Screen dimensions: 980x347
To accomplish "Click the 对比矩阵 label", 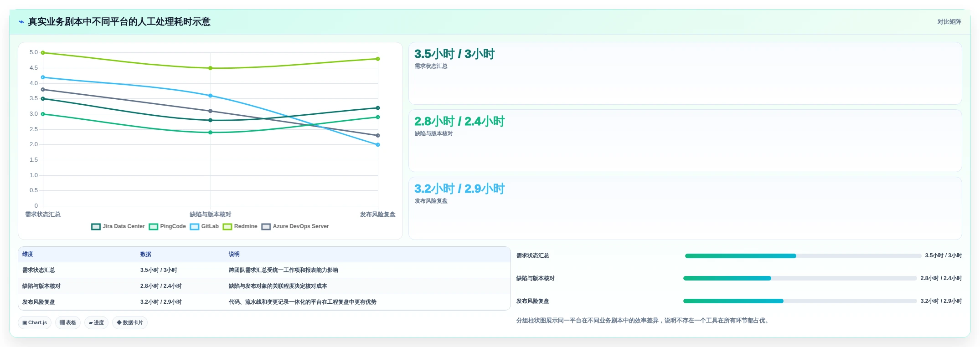I will tap(949, 22).
